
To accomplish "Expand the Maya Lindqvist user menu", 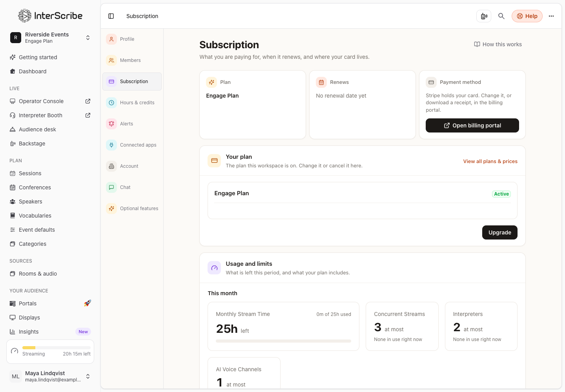I will [50, 376].
